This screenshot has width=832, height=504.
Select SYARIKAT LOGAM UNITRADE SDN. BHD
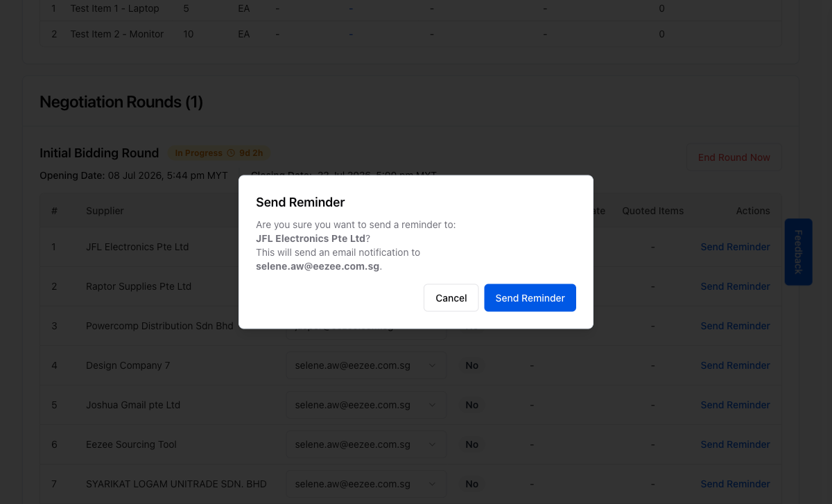(x=176, y=484)
